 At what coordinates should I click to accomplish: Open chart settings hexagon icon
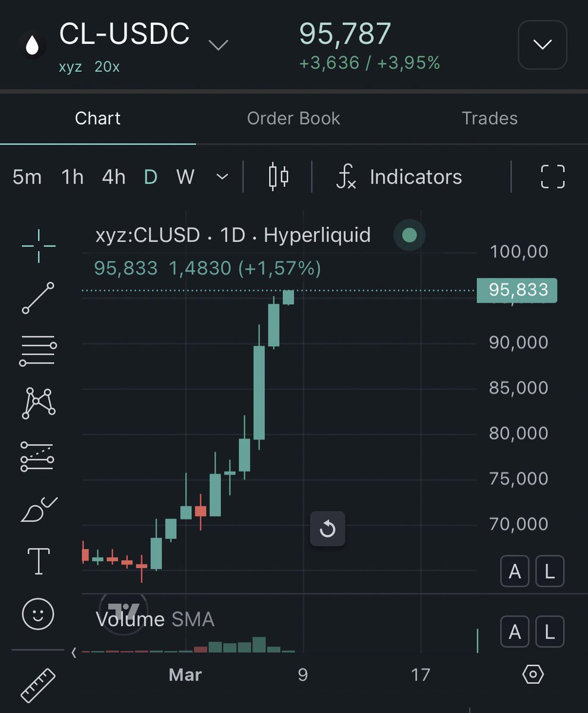pyautogui.click(x=533, y=674)
